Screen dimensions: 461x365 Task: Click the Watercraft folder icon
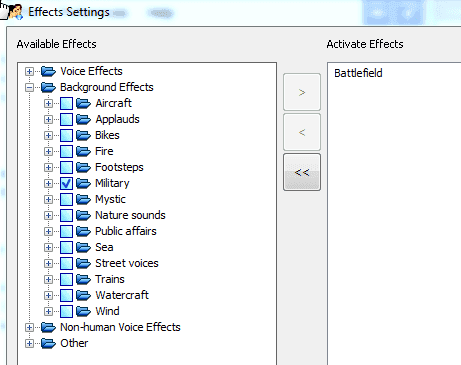(83, 295)
